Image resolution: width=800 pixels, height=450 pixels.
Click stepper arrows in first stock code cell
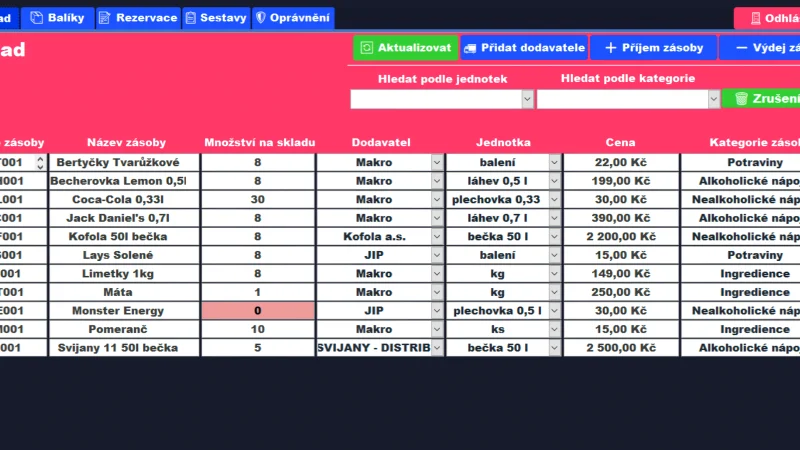(40, 162)
